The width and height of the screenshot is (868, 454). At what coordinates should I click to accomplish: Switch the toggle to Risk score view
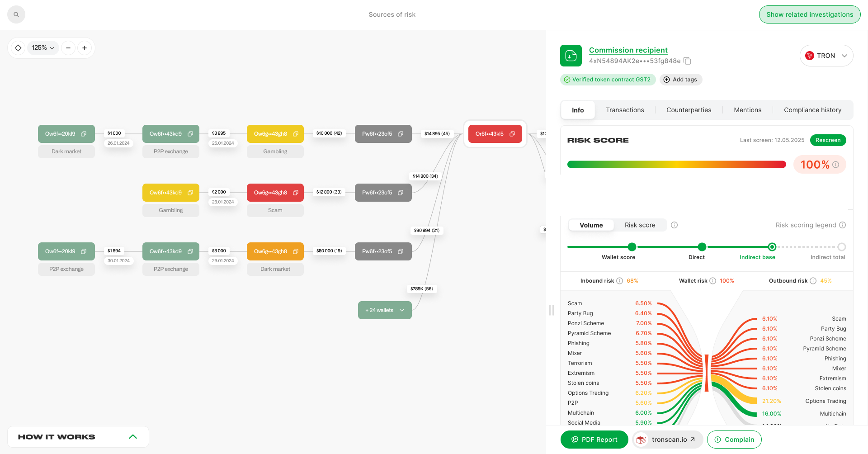point(640,225)
